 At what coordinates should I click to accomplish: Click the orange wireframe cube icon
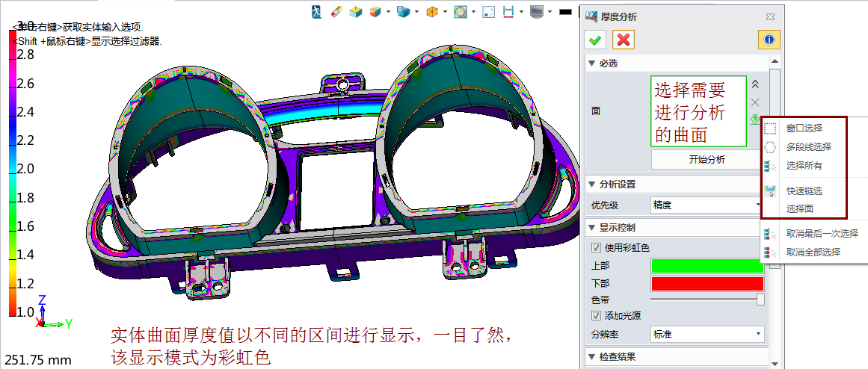431,12
